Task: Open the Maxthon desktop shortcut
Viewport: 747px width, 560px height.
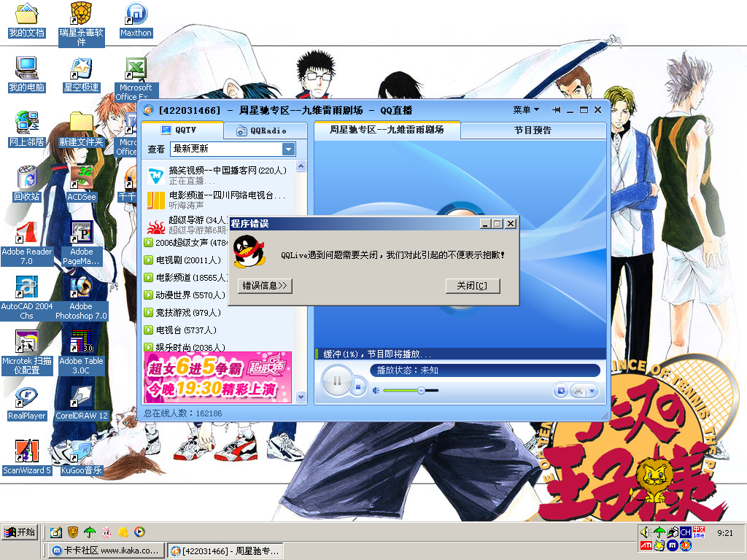Action: pos(136,20)
